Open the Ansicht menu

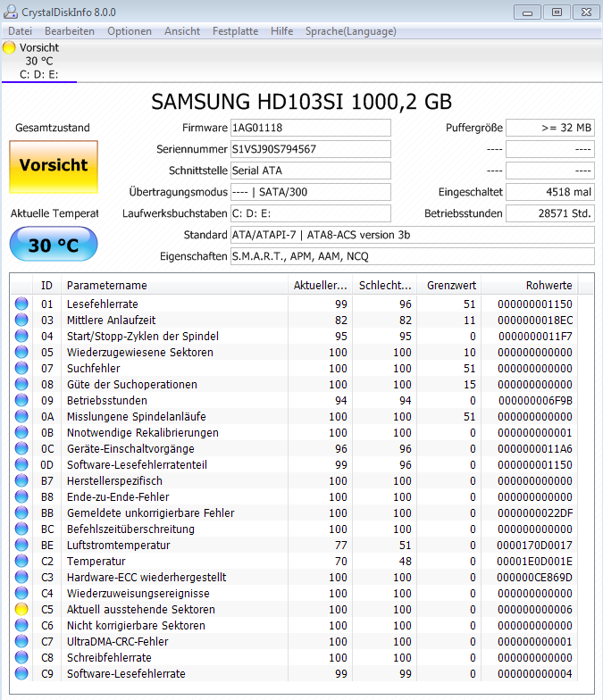[x=182, y=31]
